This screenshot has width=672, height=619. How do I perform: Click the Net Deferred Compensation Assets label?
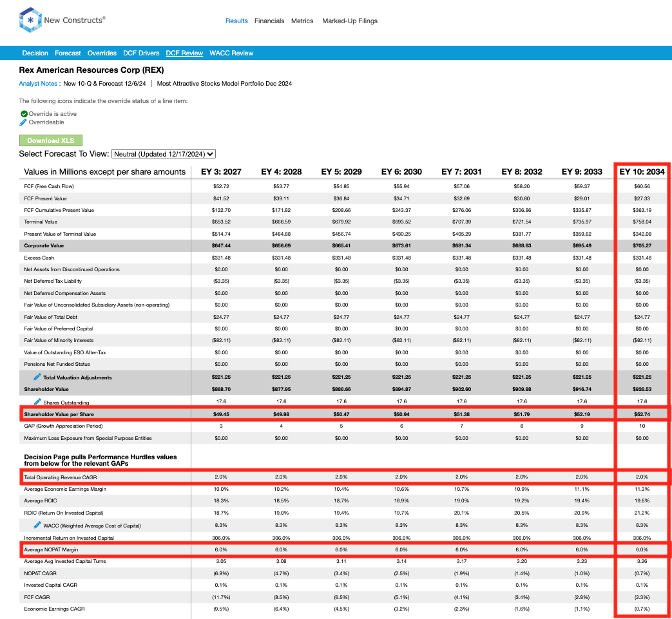(x=64, y=294)
